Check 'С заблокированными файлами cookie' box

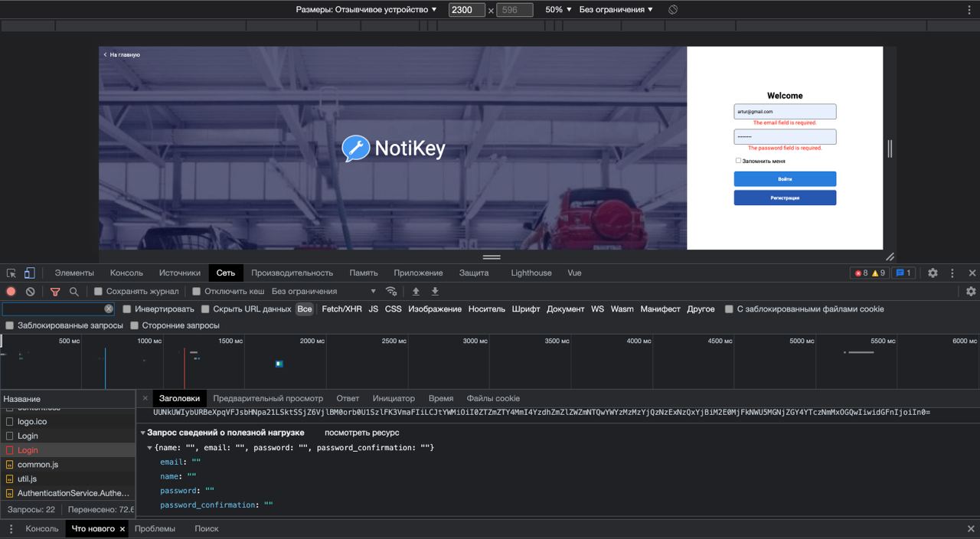coord(729,309)
